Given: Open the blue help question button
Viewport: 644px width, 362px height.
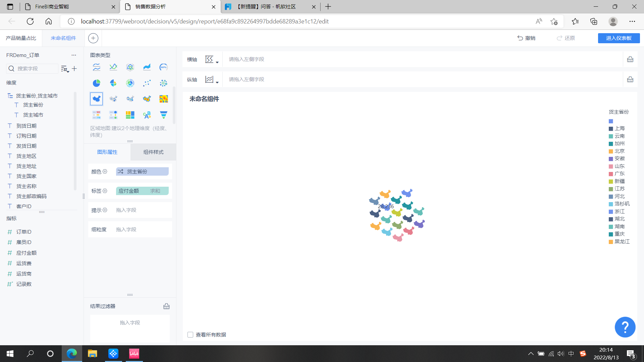Looking at the screenshot, I should pyautogui.click(x=625, y=327).
